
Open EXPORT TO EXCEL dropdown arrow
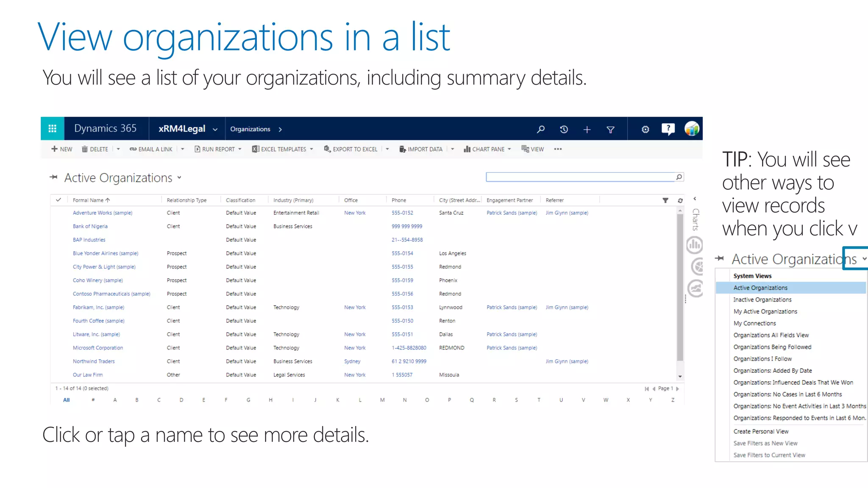click(x=387, y=149)
